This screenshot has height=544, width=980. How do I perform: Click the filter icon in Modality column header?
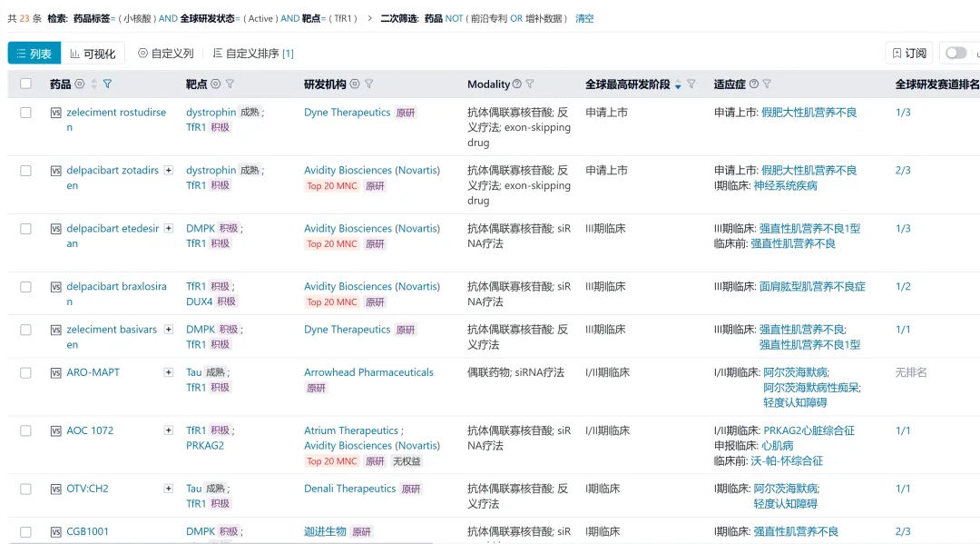point(530,84)
